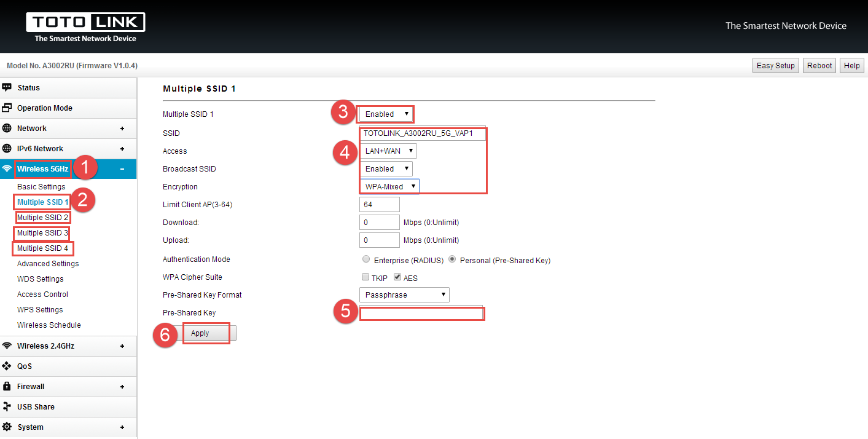This screenshot has width=868, height=439.
Task: Go to Multiple SSID 1 page
Action: 43,202
